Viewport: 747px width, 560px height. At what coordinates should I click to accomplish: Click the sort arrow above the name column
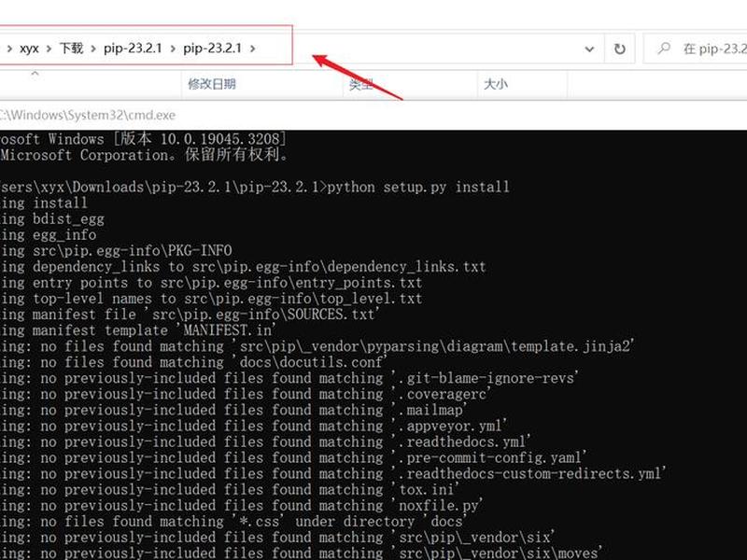[35, 74]
